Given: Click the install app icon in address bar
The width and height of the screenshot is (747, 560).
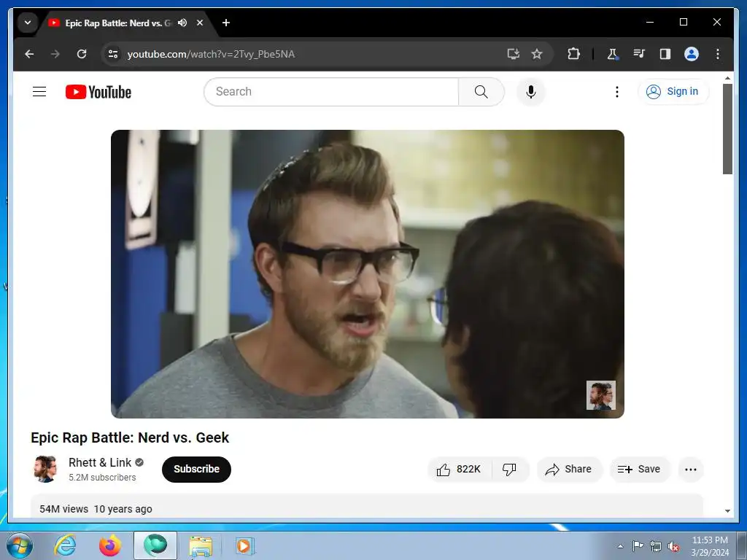Looking at the screenshot, I should 513,54.
